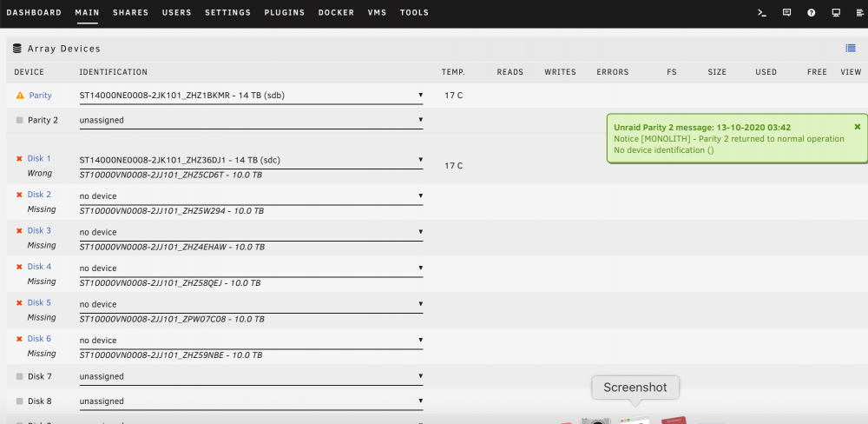Click the Temp. column header
This screenshot has height=424, width=868.
point(453,72)
